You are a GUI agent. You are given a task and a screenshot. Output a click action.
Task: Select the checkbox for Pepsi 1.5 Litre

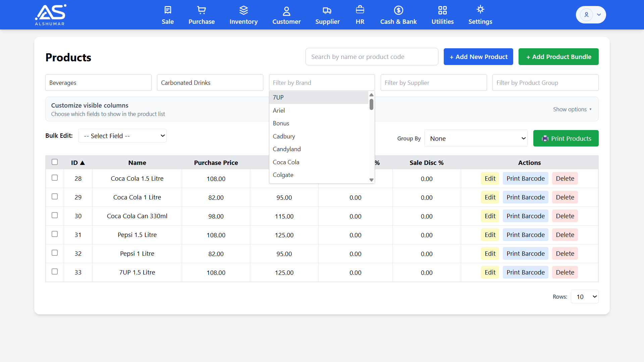tap(55, 234)
